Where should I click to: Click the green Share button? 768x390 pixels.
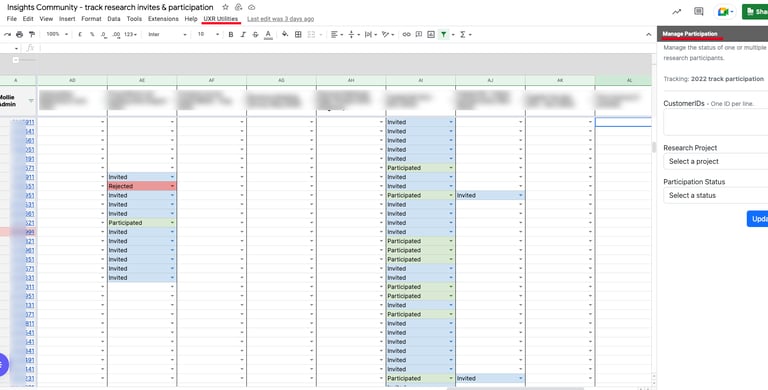tap(755, 12)
